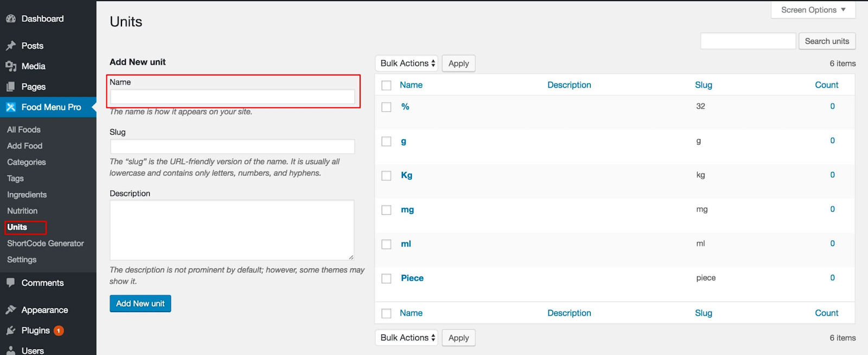Open Media via its sidebar icon
Viewport: 868px width, 355px height.
tap(11, 67)
